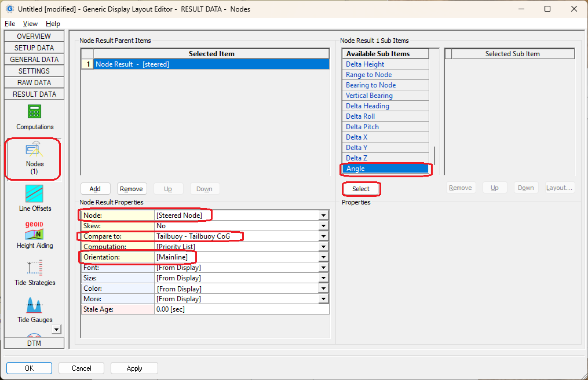Switch to the SETTINGS section
This screenshot has width=588, height=380.
point(34,71)
